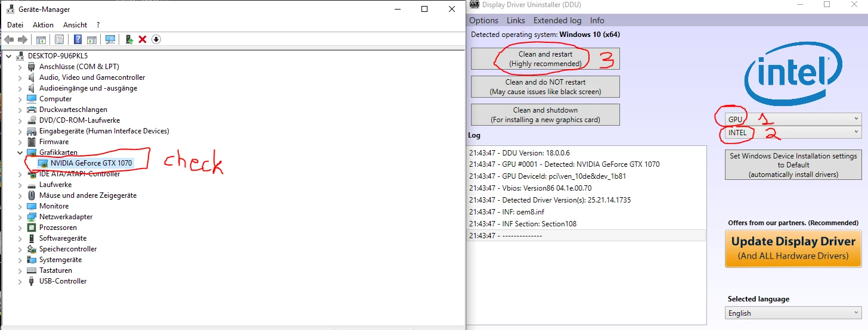The image size is (868, 330).
Task: Open the Info menu in DDU
Action: 597,20
